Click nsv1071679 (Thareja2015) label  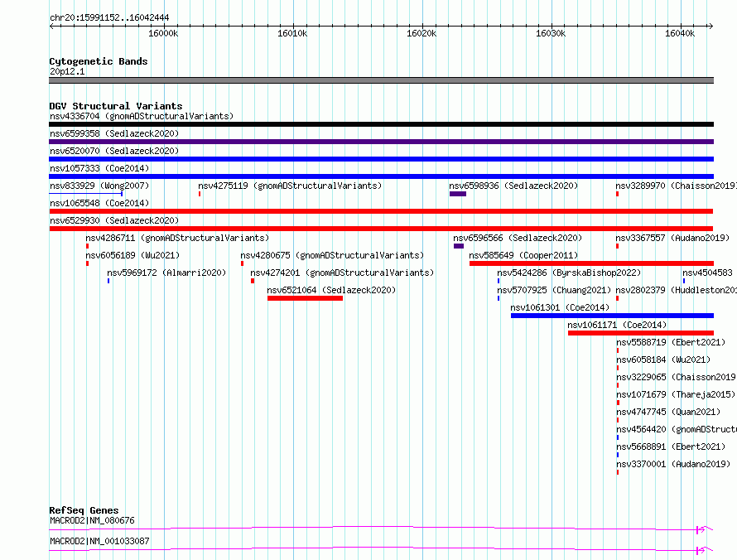coord(676,394)
